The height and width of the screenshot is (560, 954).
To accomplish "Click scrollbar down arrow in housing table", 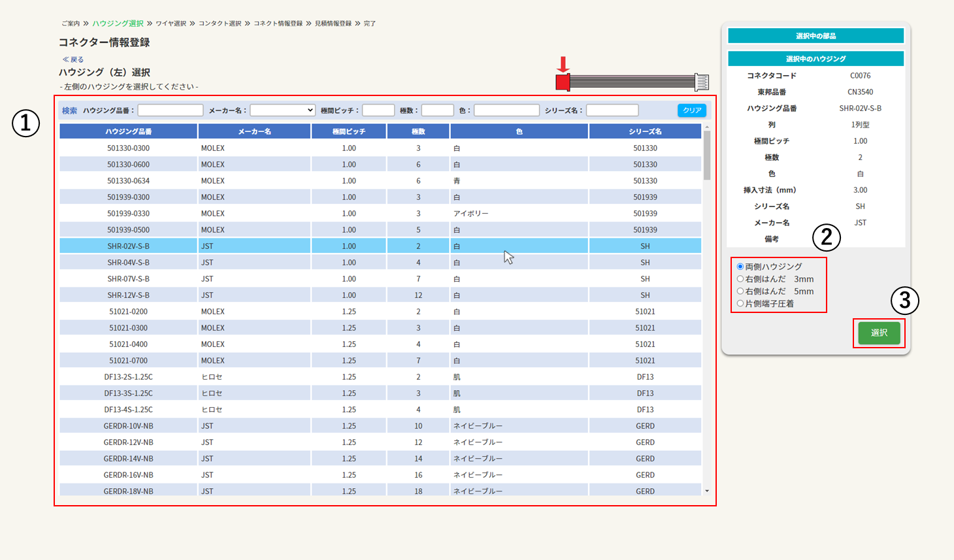I will (x=707, y=491).
